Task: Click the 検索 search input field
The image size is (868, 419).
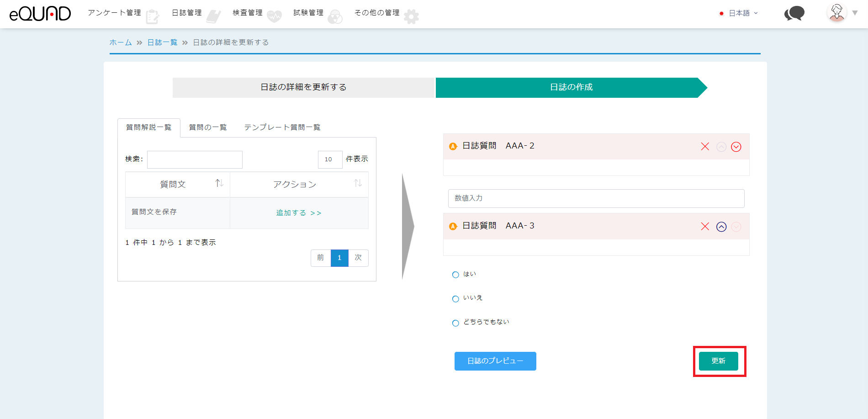Action: pyautogui.click(x=195, y=159)
